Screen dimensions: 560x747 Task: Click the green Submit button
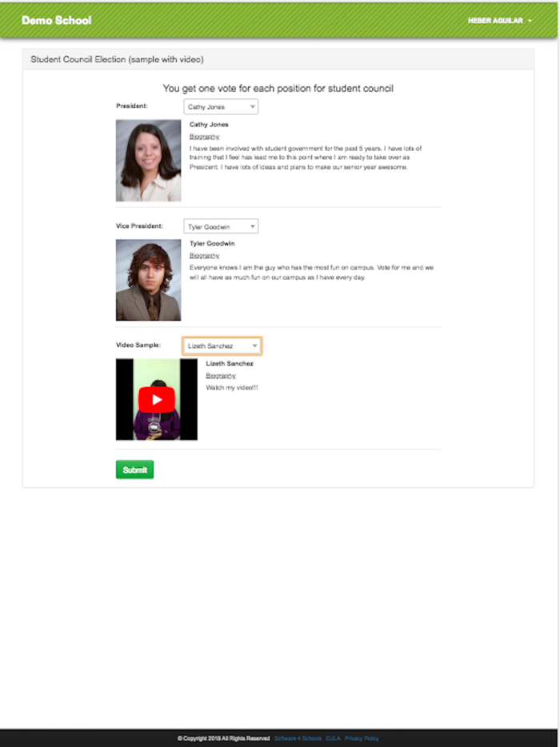tap(135, 469)
